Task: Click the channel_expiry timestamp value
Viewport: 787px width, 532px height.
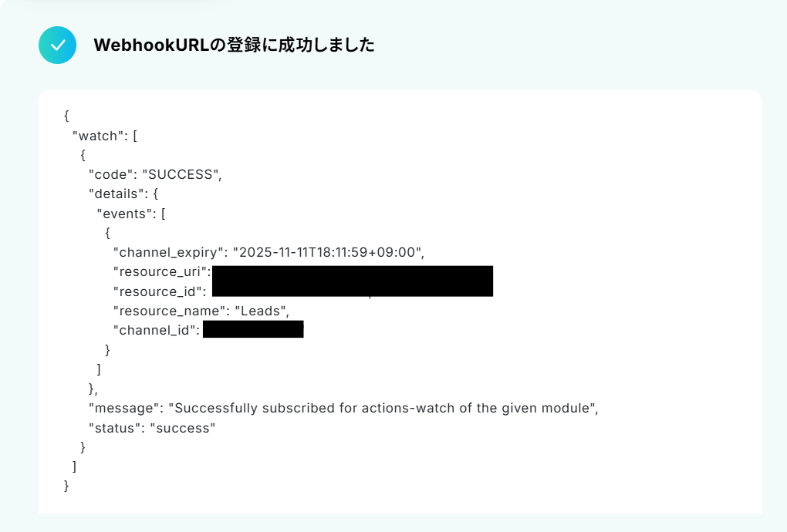Action: point(327,252)
